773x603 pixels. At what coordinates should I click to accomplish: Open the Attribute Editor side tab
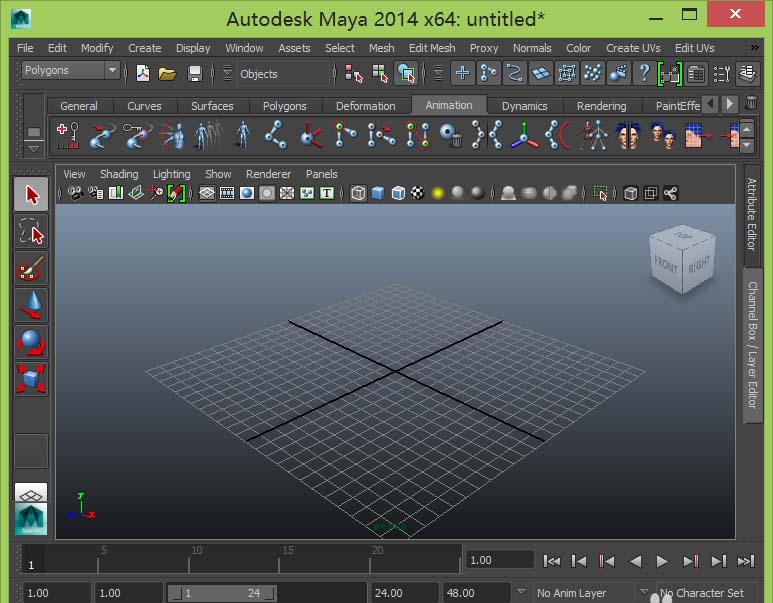(752, 214)
